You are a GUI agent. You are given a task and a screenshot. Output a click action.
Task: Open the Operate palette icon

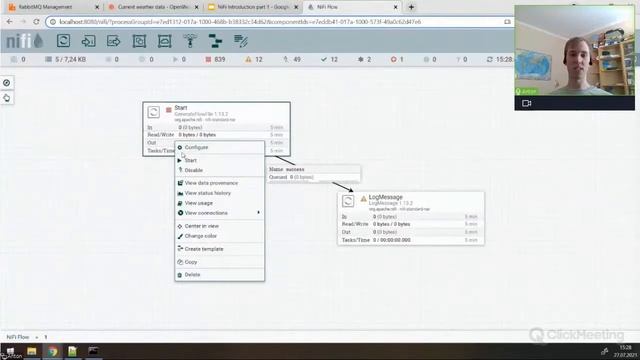[x=7, y=98]
